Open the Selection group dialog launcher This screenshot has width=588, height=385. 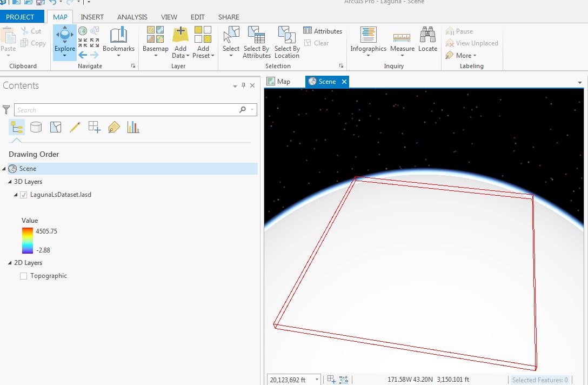coord(341,66)
